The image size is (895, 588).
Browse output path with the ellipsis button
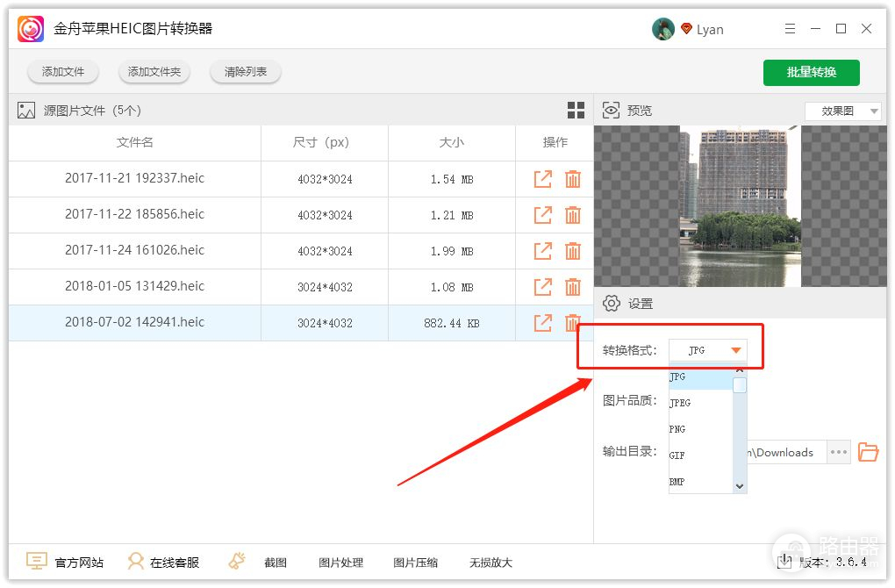(x=839, y=453)
